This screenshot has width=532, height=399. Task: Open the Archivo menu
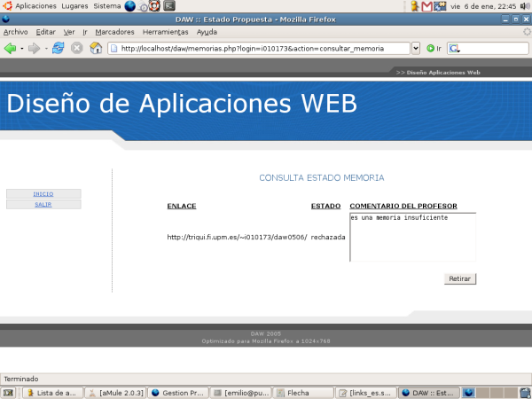coord(16,32)
